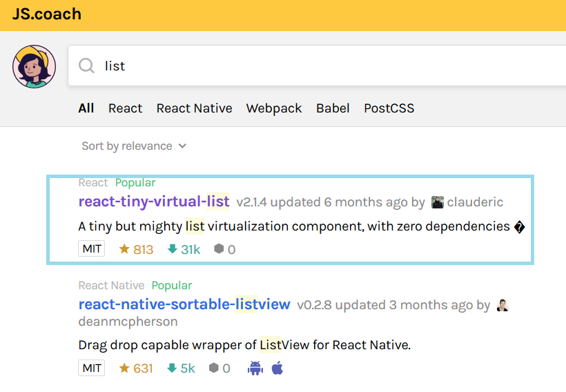This screenshot has width=566, height=392.
Task: Click the 'React Native' category label above react-native-sortable-listview
Action: 111,286
